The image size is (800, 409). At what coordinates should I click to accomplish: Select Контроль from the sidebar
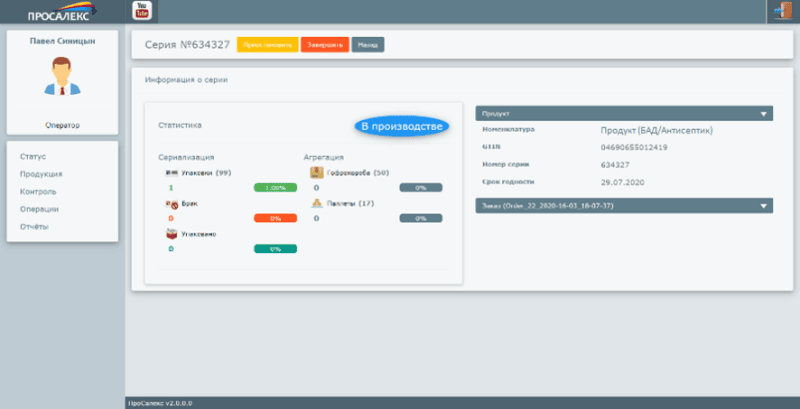[x=38, y=191]
